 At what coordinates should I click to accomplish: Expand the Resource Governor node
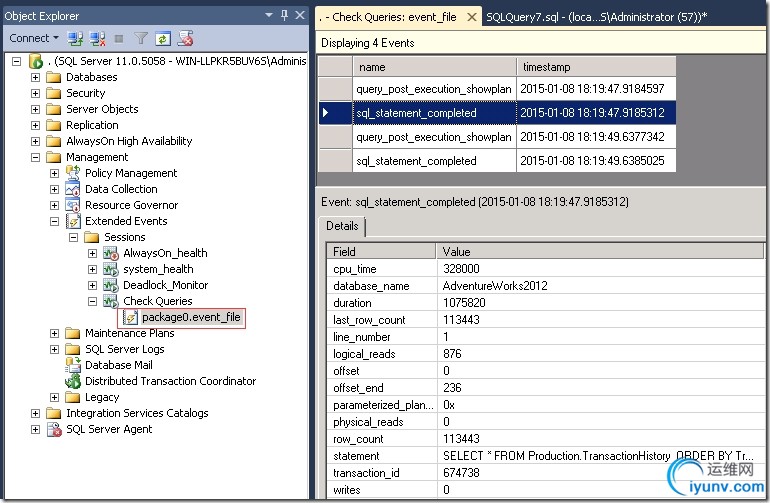[55, 205]
